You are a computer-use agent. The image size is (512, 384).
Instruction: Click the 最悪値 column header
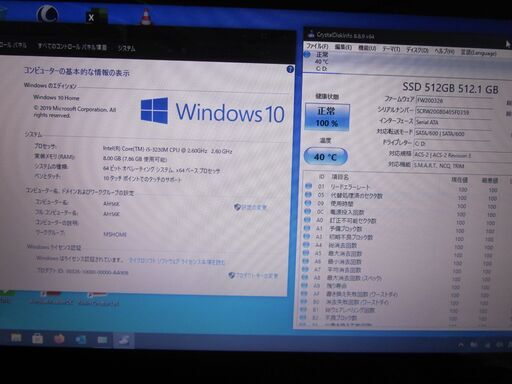tap(490, 181)
